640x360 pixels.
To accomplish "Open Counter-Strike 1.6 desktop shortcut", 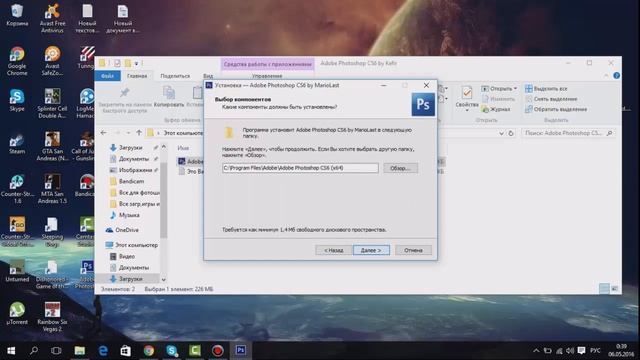I will point(17,189).
